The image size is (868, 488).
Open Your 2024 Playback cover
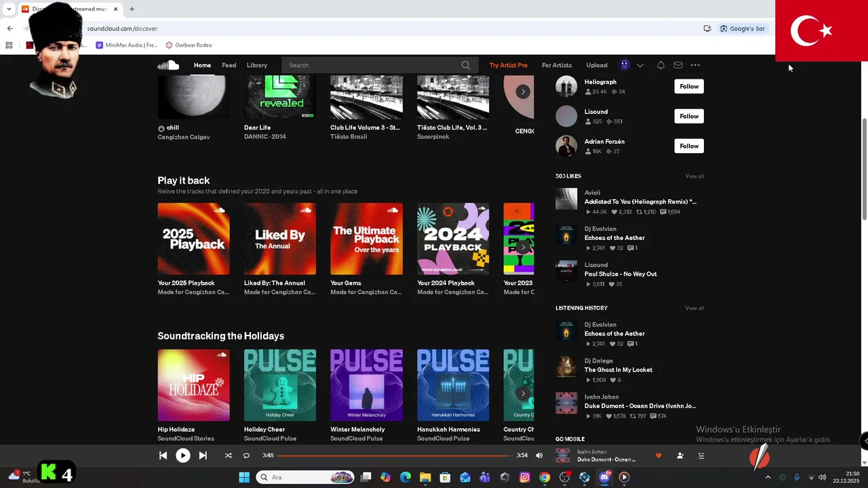pyautogui.click(x=453, y=239)
